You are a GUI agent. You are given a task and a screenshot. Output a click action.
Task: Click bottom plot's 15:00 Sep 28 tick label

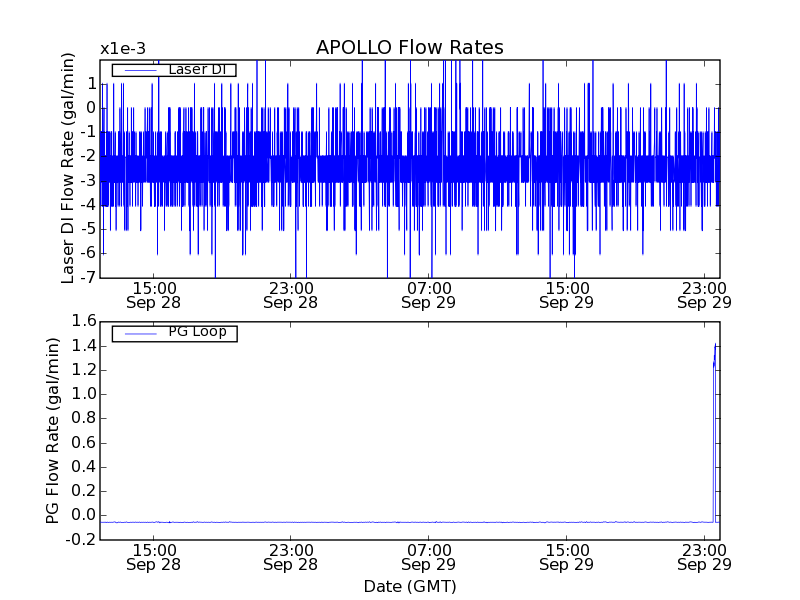tap(154, 558)
